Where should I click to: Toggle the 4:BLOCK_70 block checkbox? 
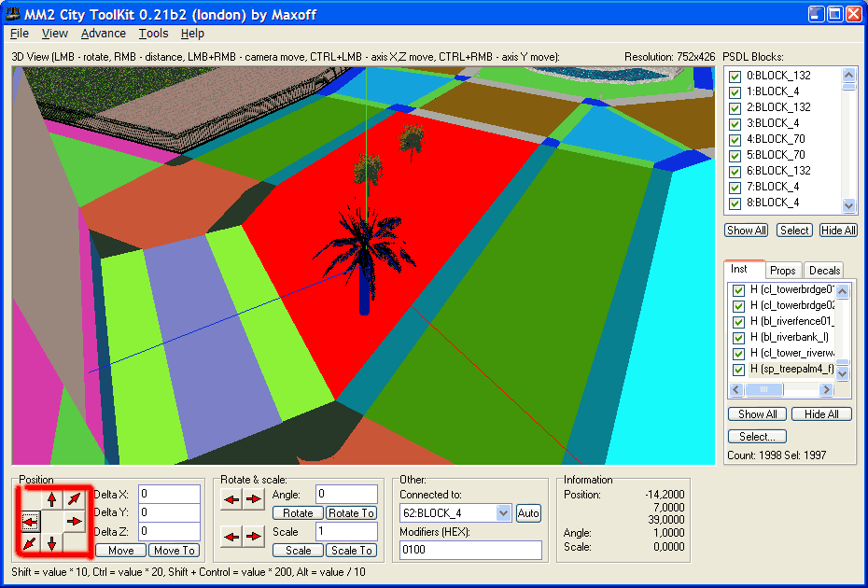(735, 140)
